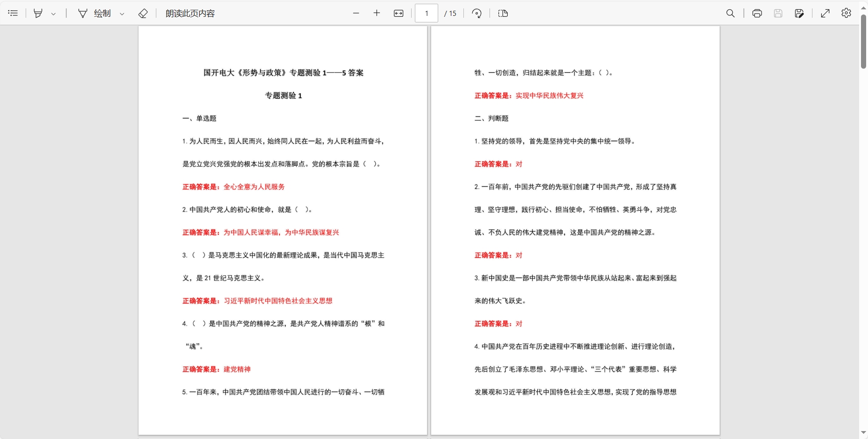Click the answer 实现中华民族伟大复兴
868x439 pixels.
pyautogui.click(x=549, y=95)
